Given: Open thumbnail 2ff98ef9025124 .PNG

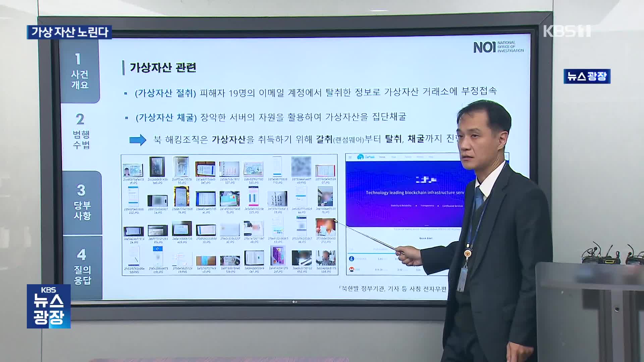Looking at the screenshot, I should click(x=182, y=259).
